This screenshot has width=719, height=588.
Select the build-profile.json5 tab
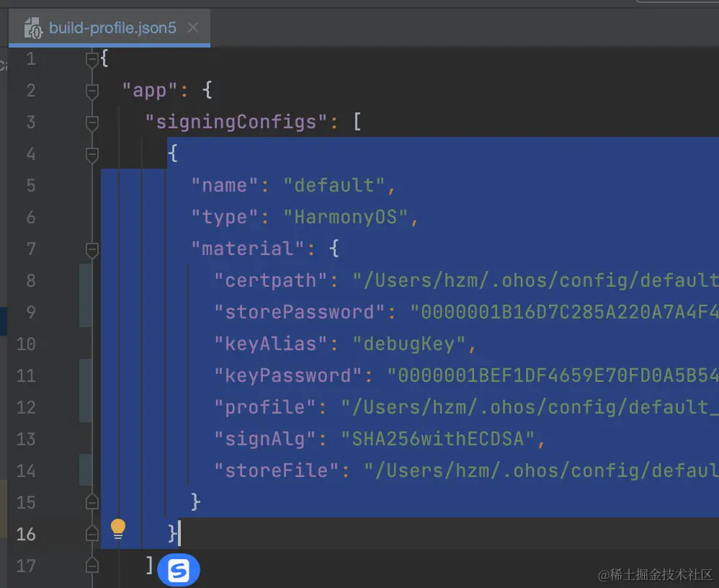[x=109, y=28]
